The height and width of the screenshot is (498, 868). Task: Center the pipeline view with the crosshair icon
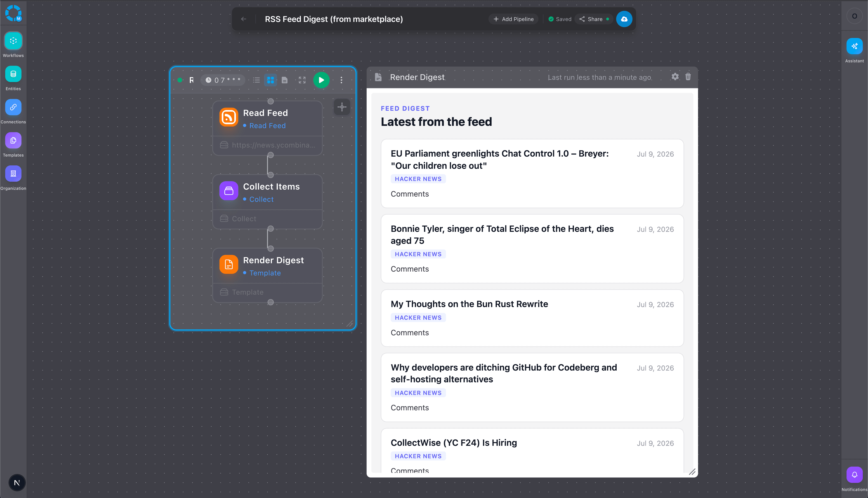342,107
